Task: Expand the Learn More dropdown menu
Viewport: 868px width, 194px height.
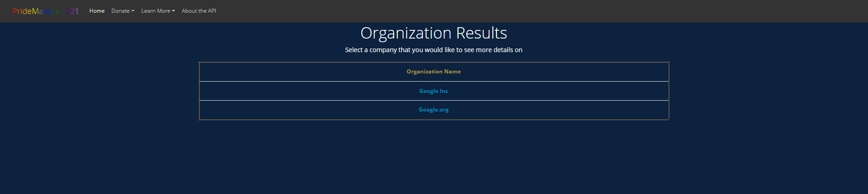Action: (158, 11)
